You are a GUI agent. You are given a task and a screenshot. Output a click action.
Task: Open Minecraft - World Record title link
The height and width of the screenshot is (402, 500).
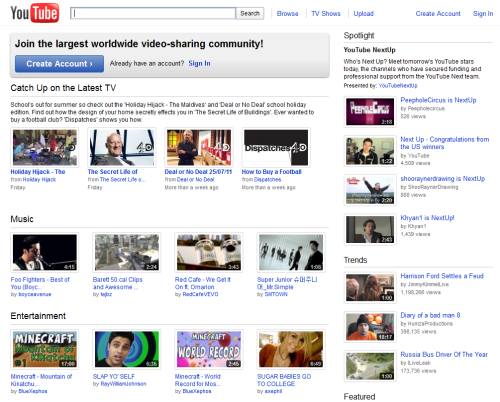pyautogui.click(x=198, y=380)
